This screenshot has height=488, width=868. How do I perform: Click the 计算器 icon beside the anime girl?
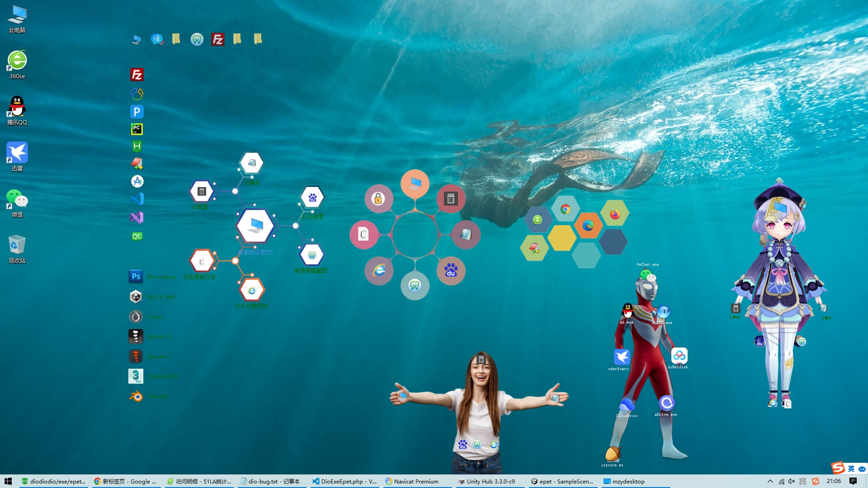(x=736, y=308)
